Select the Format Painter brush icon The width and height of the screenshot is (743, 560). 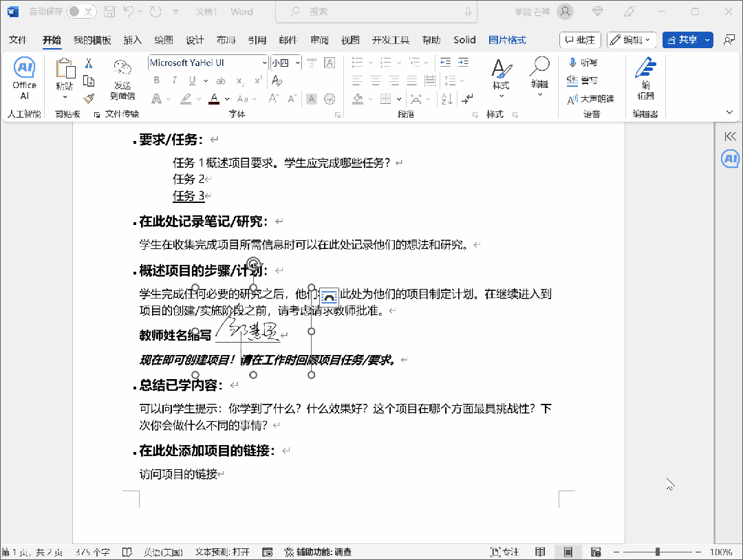[x=89, y=98]
